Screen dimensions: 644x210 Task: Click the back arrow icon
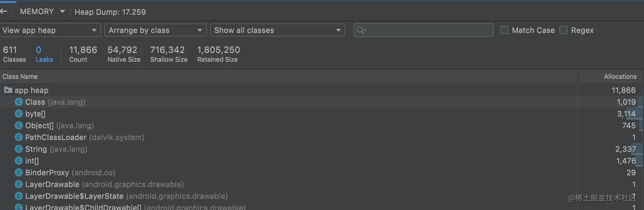tap(4, 11)
